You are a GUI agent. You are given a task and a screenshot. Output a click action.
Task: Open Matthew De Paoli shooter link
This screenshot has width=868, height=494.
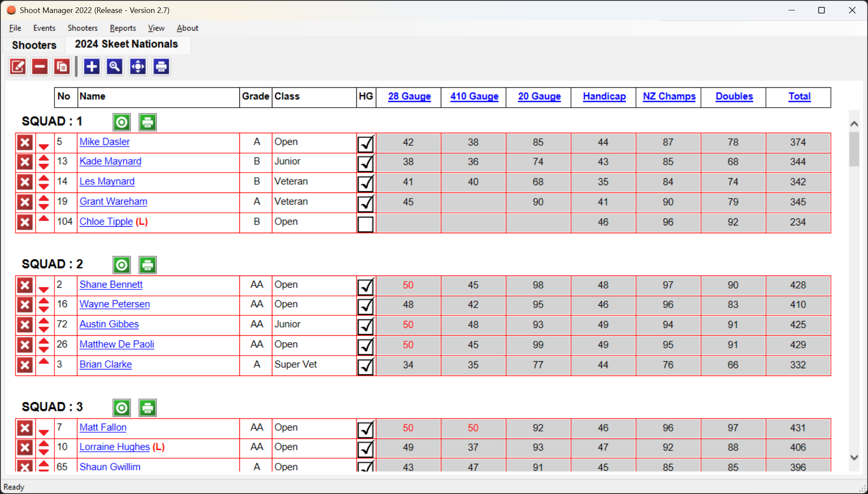tap(117, 344)
